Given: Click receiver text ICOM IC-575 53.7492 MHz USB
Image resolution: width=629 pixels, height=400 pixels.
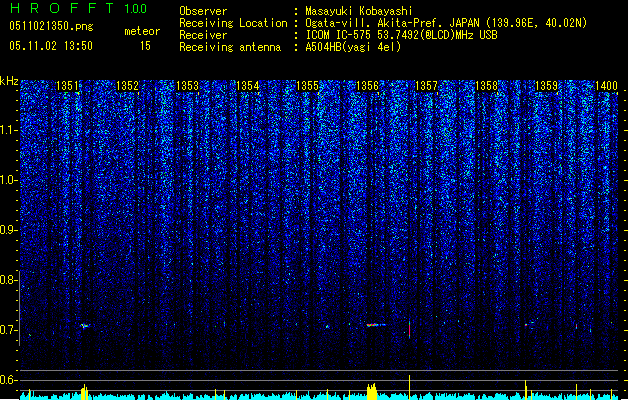Looking at the screenshot, I should point(401,35).
